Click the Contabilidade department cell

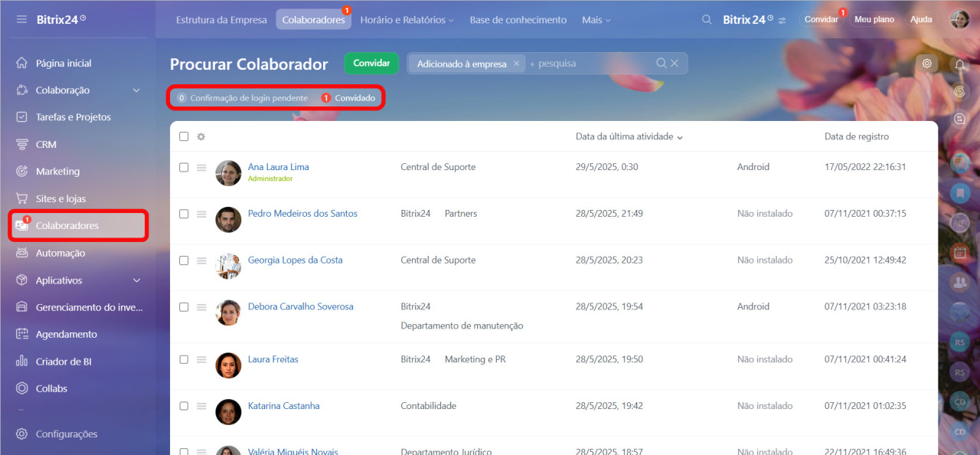[x=428, y=406]
